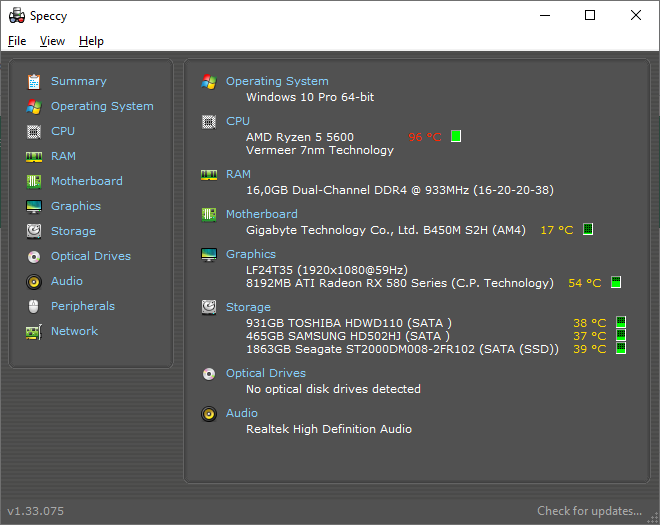The image size is (660, 525).
Task: Click the 465GB SAMSUNG HD502HJ entry
Action: point(348,336)
